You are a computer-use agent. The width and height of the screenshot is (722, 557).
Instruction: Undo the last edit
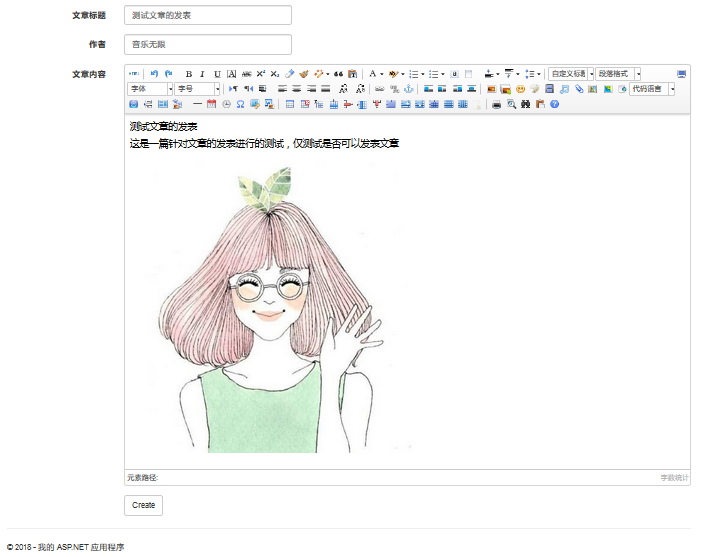[154, 74]
